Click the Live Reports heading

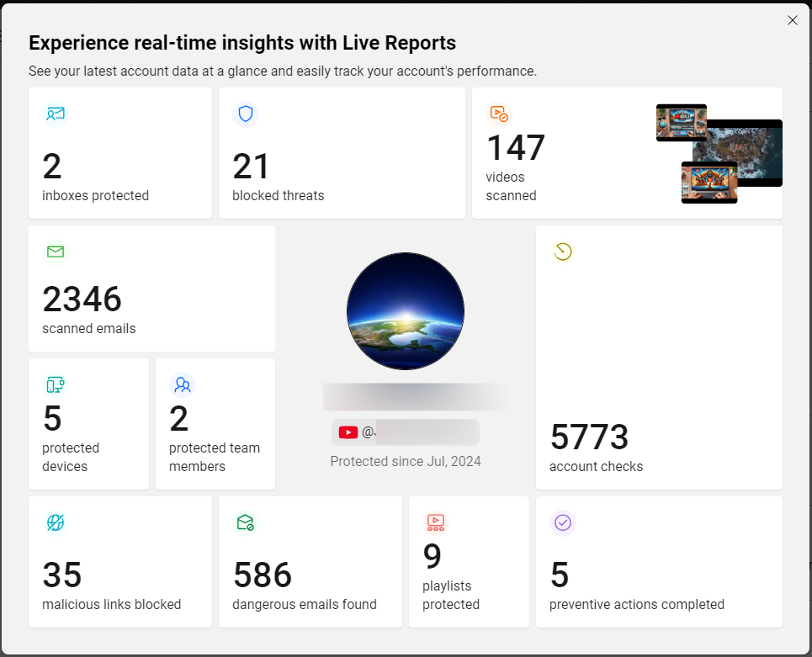click(x=242, y=43)
